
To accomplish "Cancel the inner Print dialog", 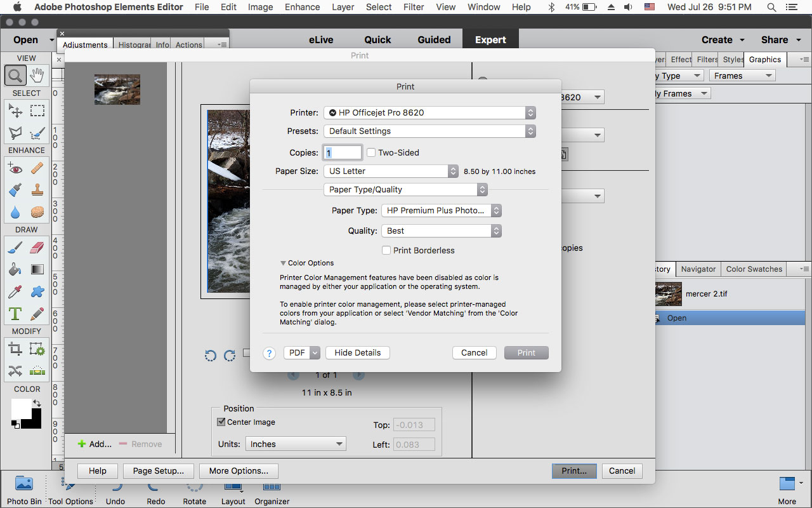I will point(475,352).
